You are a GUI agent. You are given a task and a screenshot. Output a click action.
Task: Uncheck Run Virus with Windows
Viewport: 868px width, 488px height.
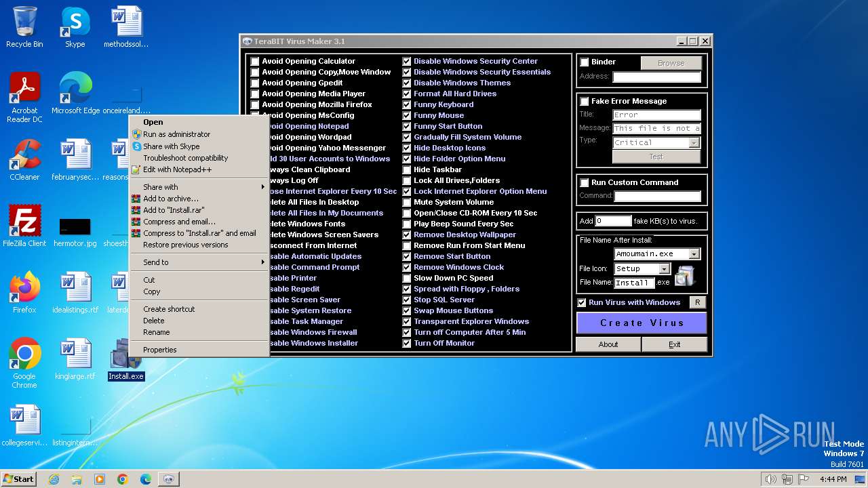582,303
